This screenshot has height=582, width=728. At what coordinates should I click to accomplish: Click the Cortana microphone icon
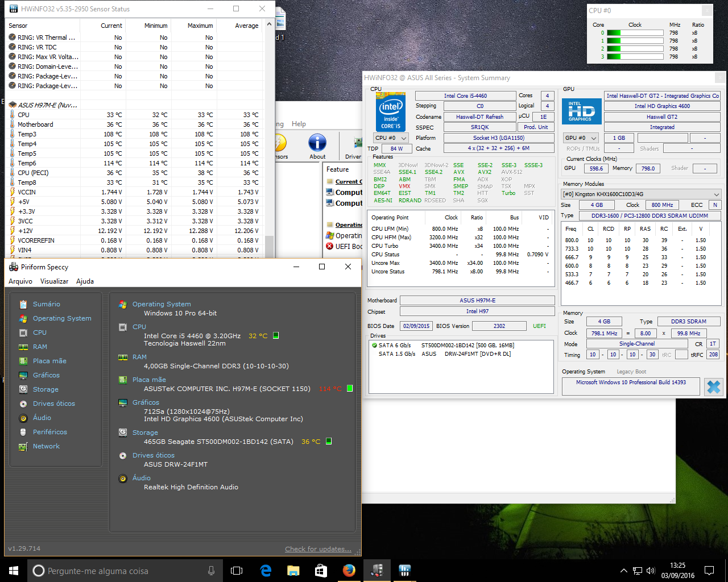click(x=211, y=571)
